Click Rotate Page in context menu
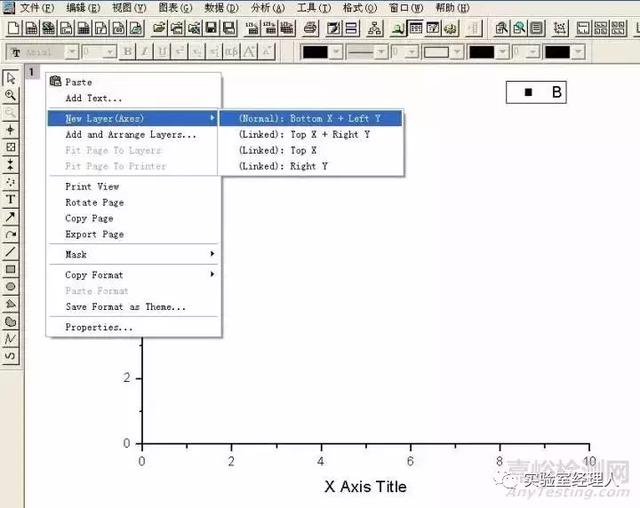This screenshot has width=640, height=508. (134, 202)
